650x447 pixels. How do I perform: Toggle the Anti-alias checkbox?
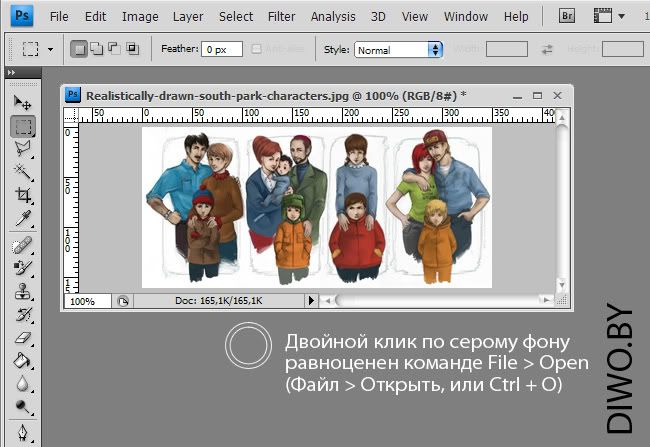coord(257,49)
